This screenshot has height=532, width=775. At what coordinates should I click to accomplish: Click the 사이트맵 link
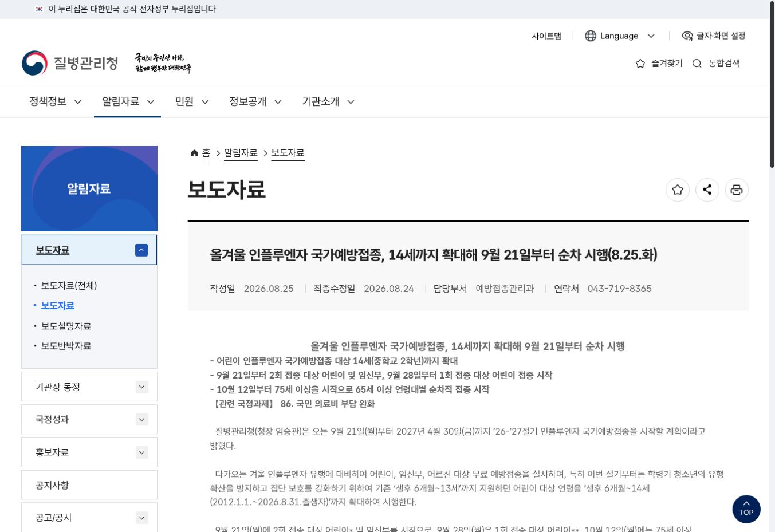(x=546, y=36)
